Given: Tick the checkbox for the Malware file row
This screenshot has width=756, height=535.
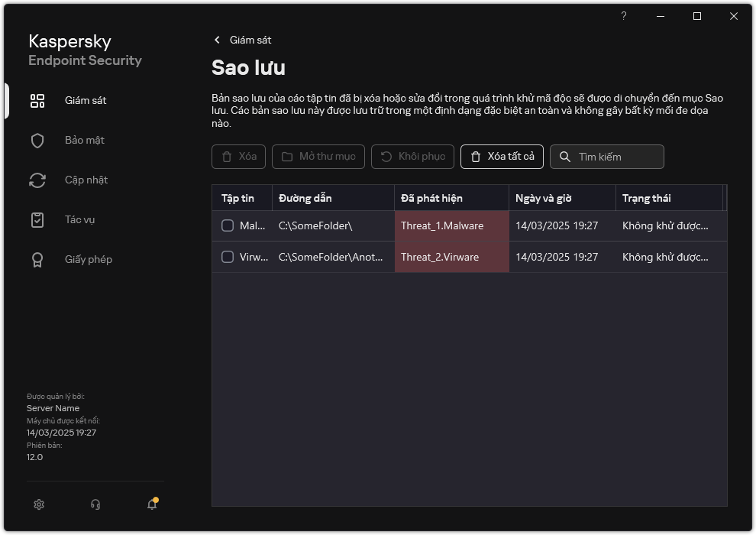Looking at the screenshot, I should (228, 225).
